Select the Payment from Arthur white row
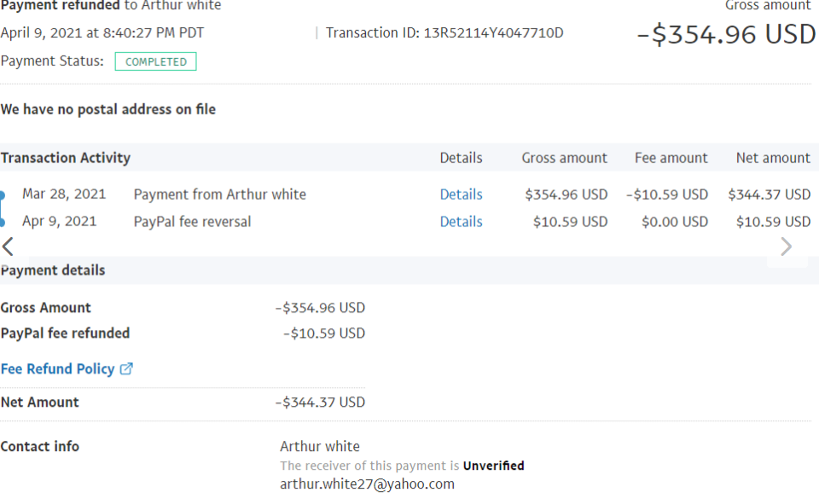819x504 pixels. 219,194
